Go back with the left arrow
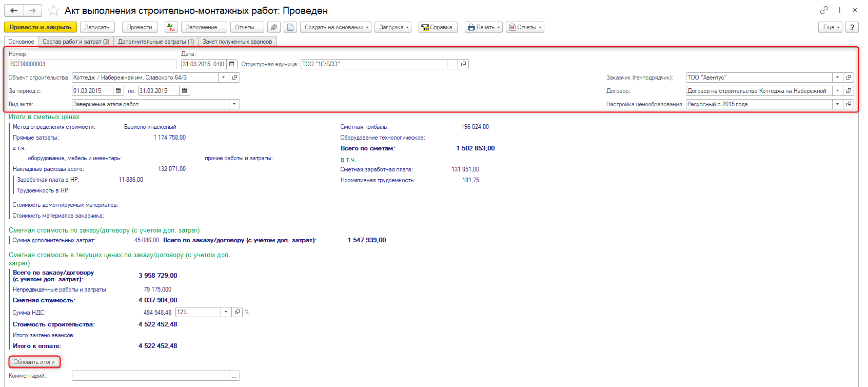This screenshot has width=868, height=387. [x=14, y=10]
